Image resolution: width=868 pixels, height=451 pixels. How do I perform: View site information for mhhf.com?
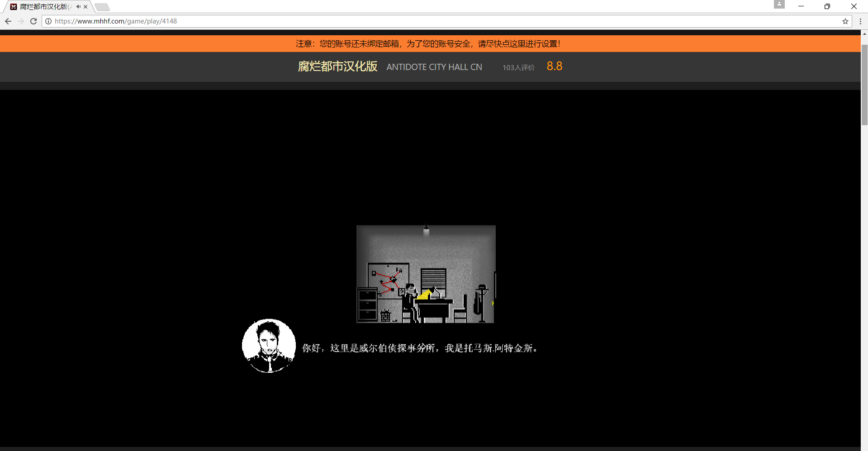pos(48,21)
